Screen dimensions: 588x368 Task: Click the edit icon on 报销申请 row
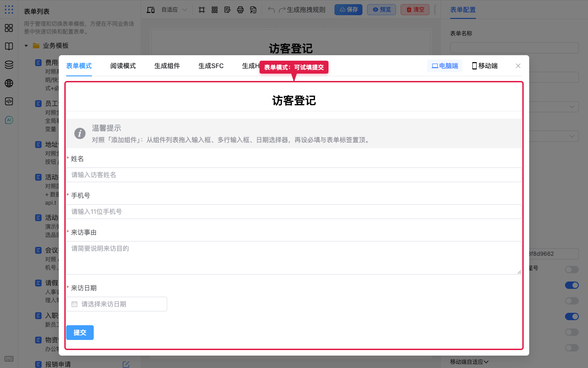click(126, 364)
